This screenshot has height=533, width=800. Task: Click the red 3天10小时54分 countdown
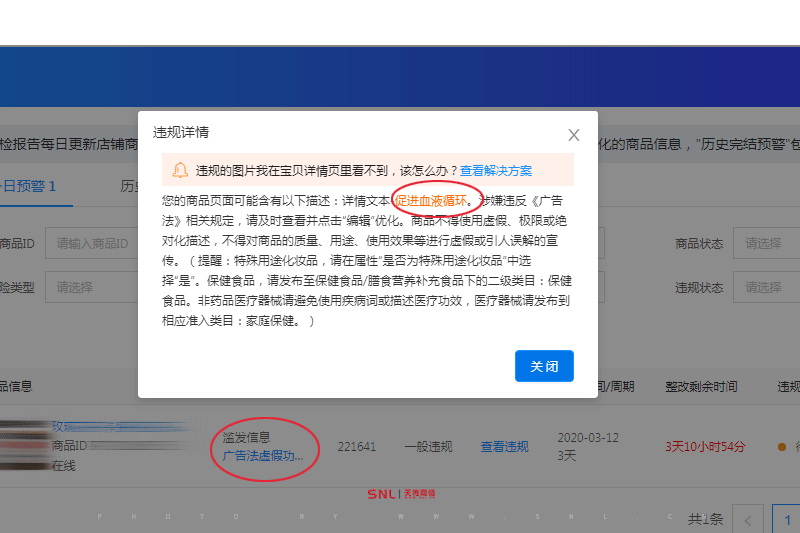pos(707,447)
